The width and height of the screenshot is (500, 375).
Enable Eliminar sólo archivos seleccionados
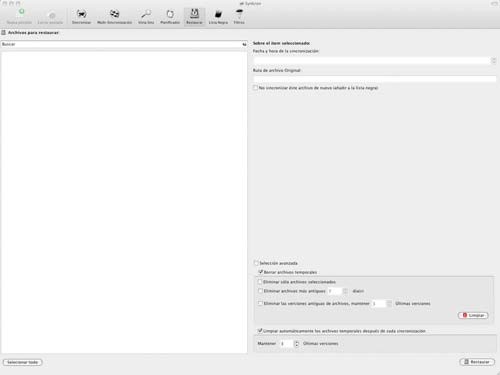pyautogui.click(x=260, y=282)
